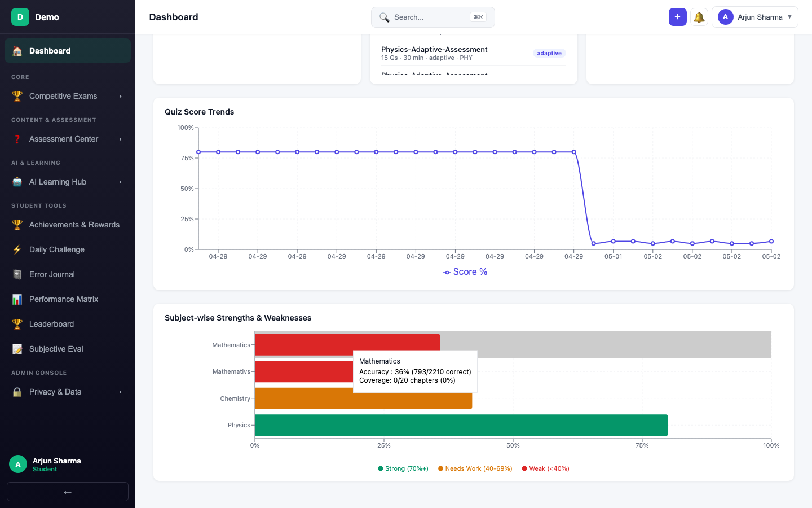Click the AI Learning Hub robot icon
The image size is (812, 508).
click(17, 182)
